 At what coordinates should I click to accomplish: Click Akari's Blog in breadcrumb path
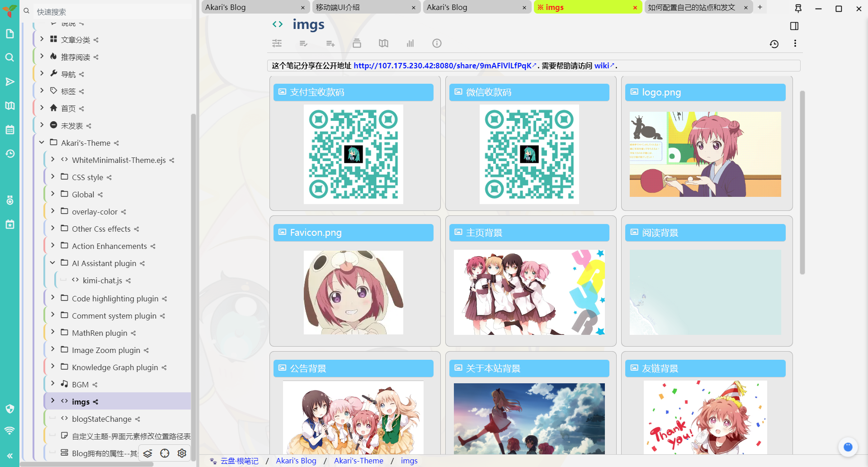[296, 461]
